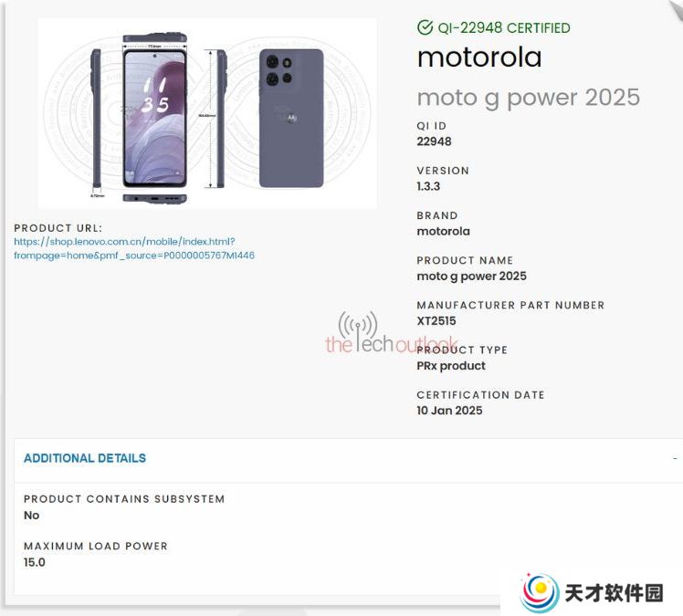This screenshot has width=683, height=616.
Task: Select the QI ID value 22948
Action: tap(434, 141)
